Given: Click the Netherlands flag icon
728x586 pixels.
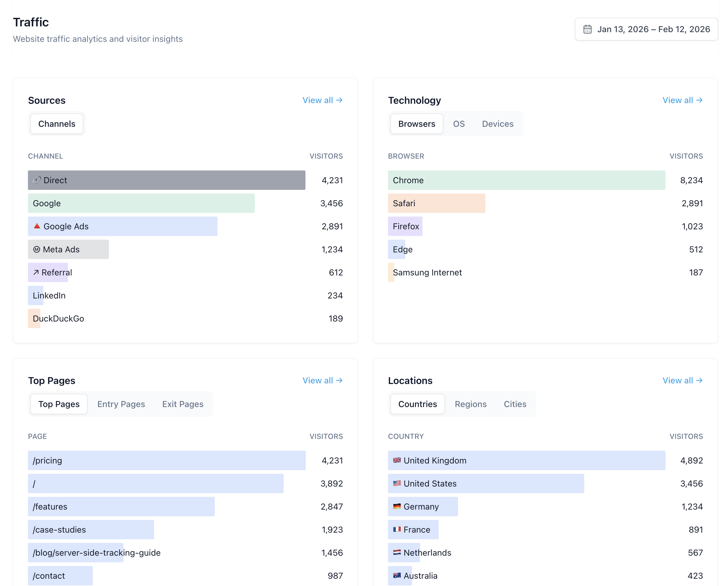Looking at the screenshot, I should click(x=397, y=553).
